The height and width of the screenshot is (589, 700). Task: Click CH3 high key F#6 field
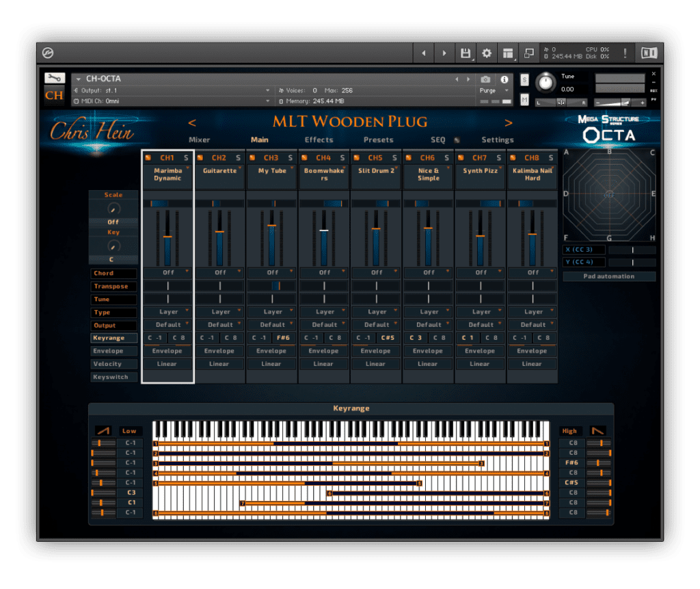tap(284, 339)
